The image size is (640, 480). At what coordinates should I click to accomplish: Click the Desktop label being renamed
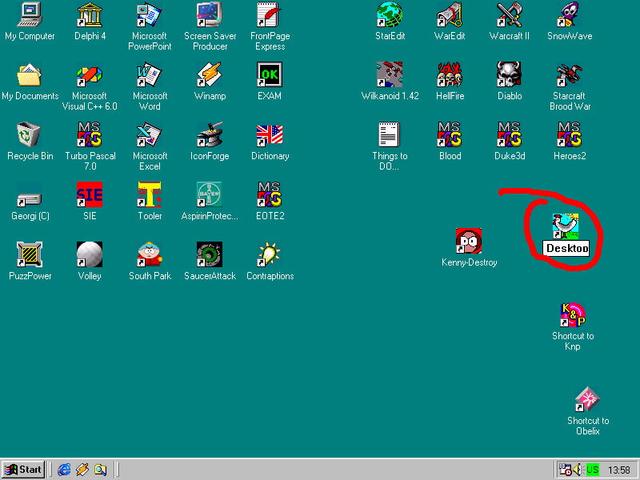tap(566, 248)
